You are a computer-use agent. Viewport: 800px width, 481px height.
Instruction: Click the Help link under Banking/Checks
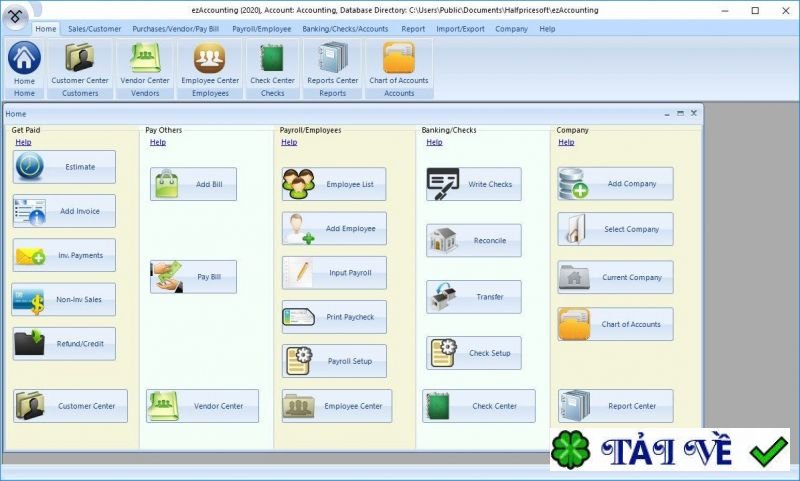tap(434, 142)
